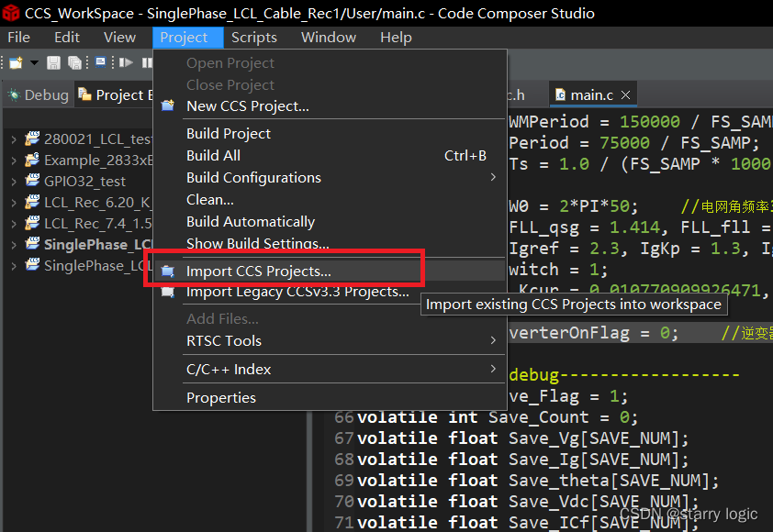Image resolution: width=773 pixels, height=532 pixels.
Task: Click the Igref = 2.3 code line
Action: [x=640, y=249]
